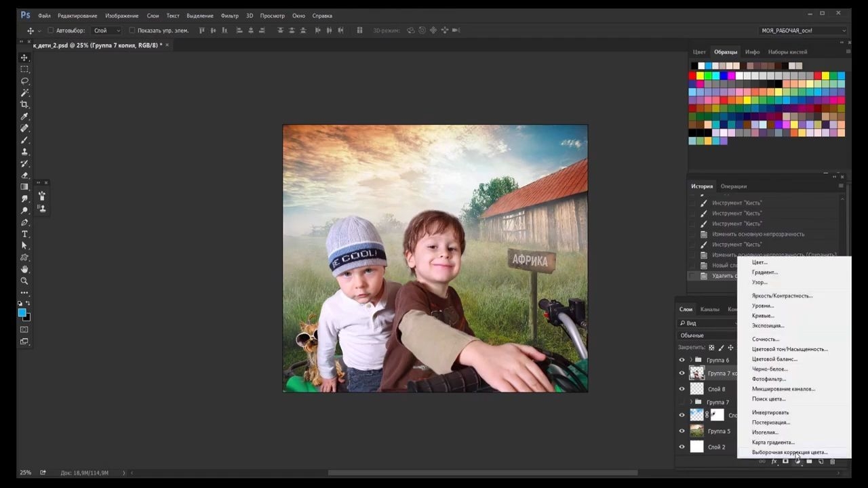This screenshot has height=488, width=868.
Task: Select the Pen tool
Action: (x=24, y=222)
